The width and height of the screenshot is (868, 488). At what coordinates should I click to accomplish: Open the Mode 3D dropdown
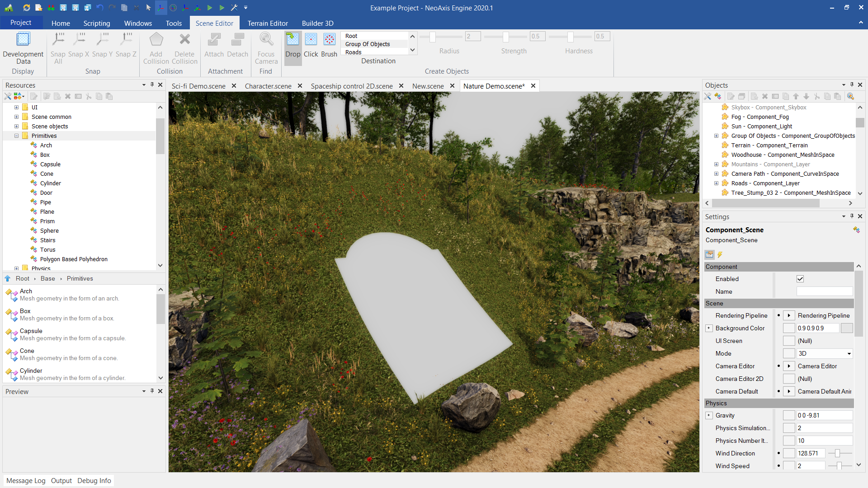point(849,354)
